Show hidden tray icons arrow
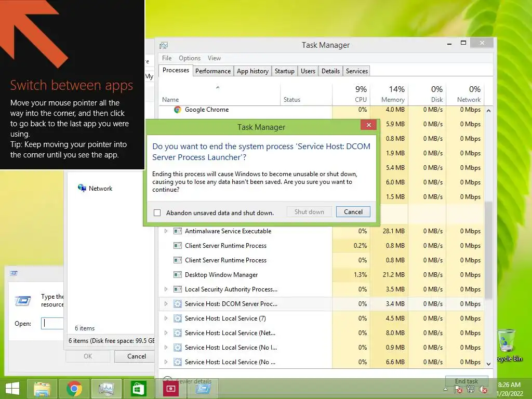Image resolution: width=532 pixels, height=399 pixels. (445, 390)
